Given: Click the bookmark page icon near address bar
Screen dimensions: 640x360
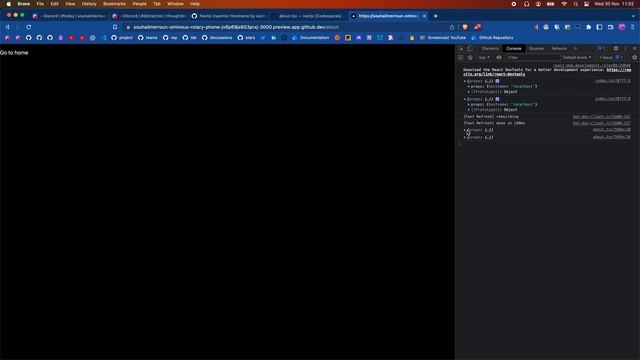Looking at the screenshot, I should 115,27.
